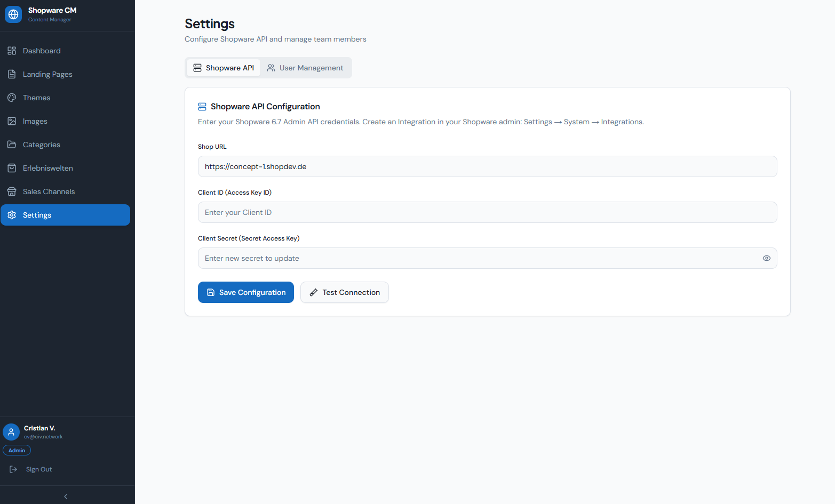Screen dimensions: 835x504
Task: Go to Sales Channels
Action: [65, 191]
